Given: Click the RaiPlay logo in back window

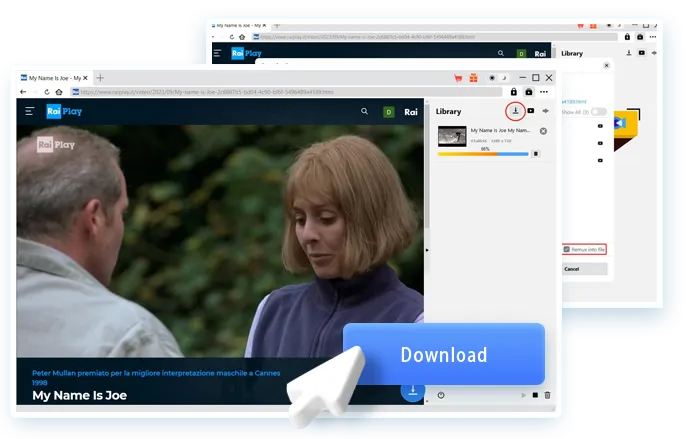Looking at the screenshot, I should (246, 53).
